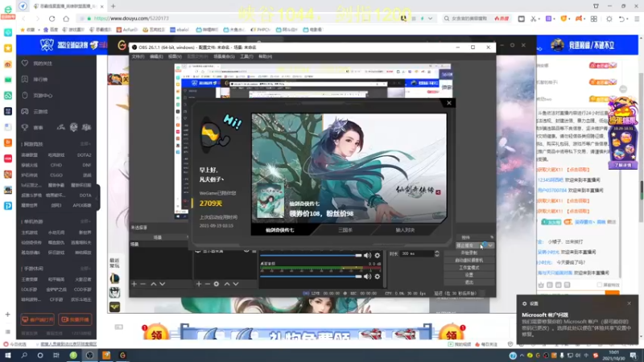The image size is (644, 362).
Task: Open the browser apps grid icon
Action: coord(594,19)
